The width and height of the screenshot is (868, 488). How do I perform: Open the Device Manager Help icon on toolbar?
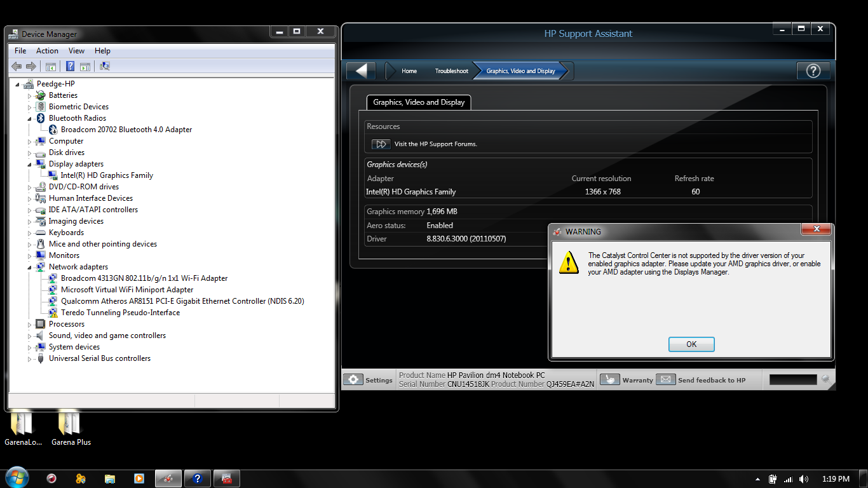(x=70, y=66)
